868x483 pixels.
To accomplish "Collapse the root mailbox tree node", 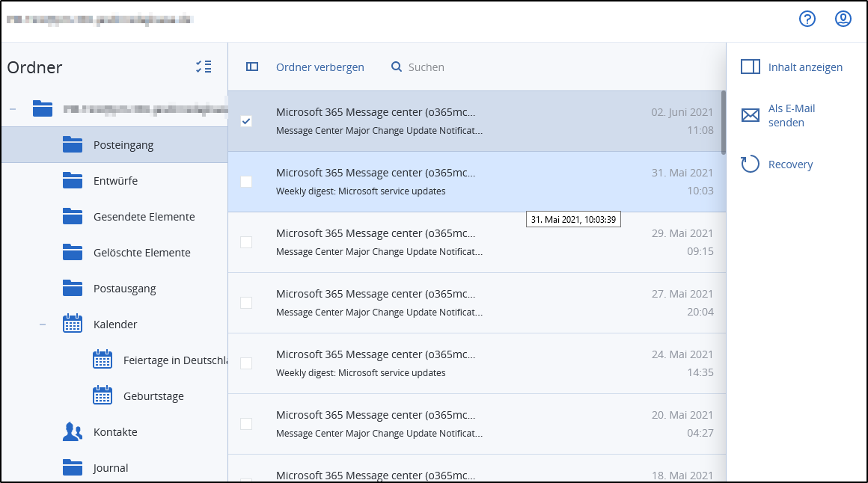I will [13, 109].
